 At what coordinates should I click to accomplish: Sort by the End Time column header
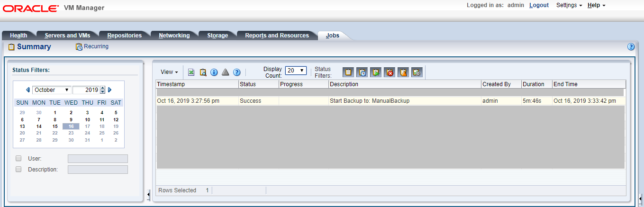(x=589, y=84)
